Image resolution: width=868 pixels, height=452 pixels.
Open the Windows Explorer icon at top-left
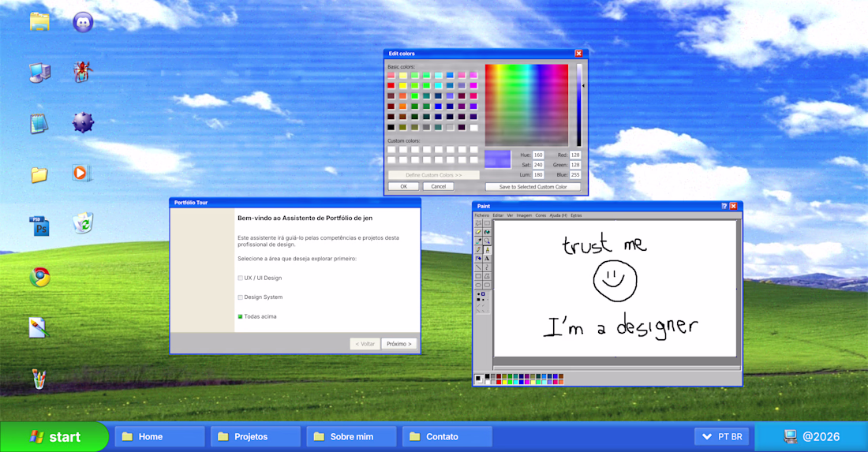tap(39, 21)
